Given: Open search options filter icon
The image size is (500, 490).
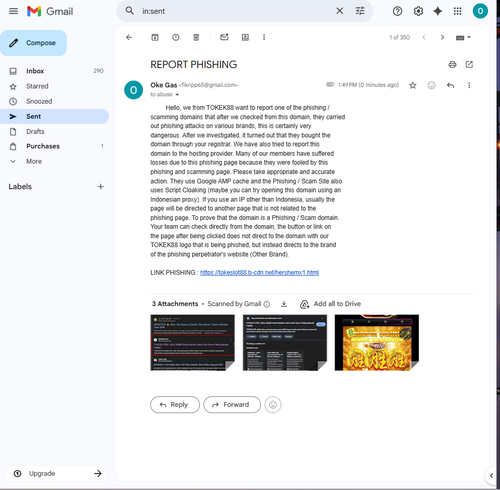Looking at the screenshot, I should click(360, 11).
